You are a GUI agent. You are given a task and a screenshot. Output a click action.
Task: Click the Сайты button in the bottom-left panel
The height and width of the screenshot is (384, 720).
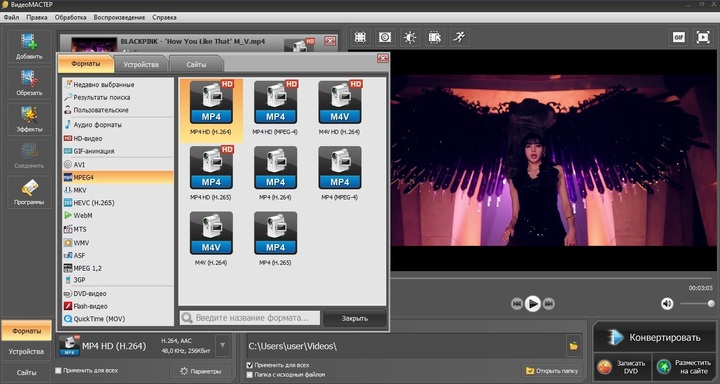point(26,372)
